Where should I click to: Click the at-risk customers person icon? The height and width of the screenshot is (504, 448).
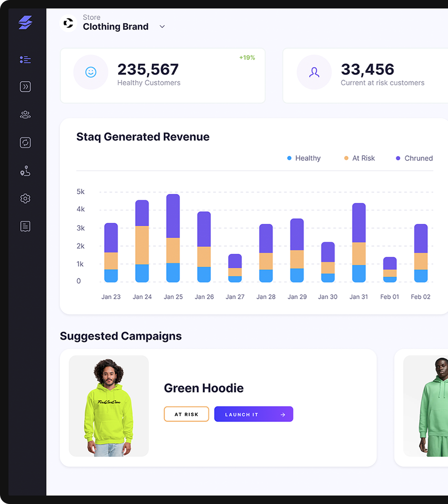[x=314, y=72]
